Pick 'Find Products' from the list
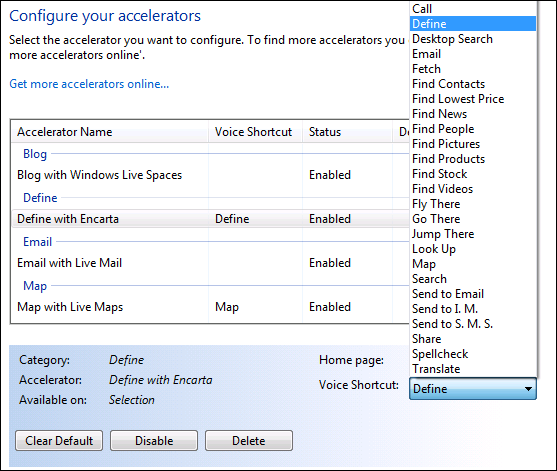This screenshot has height=471, width=557. pyautogui.click(x=473, y=159)
